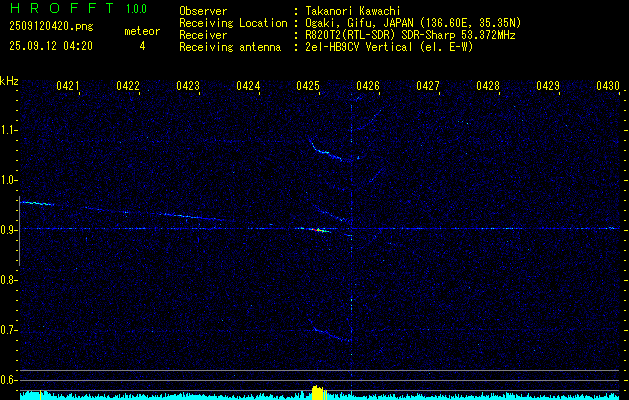Click the 0424 time marker

point(248,86)
